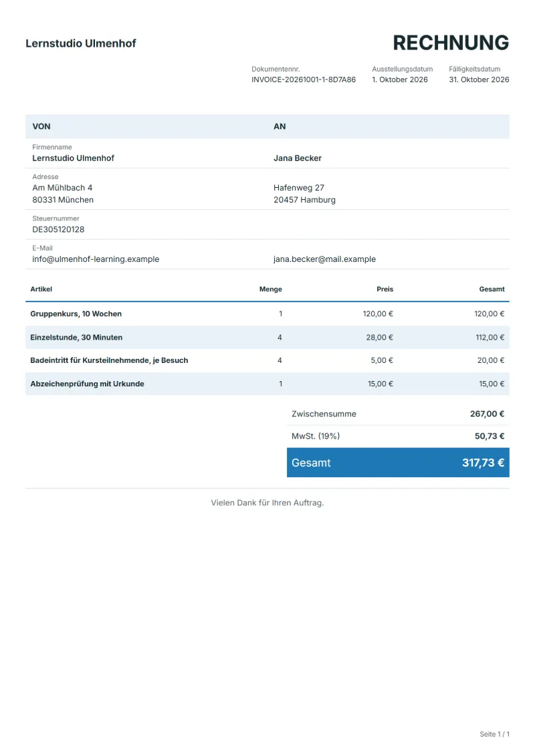Select the issue date 1. Oktober 2026
This screenshot has height=756, width=535.
click(x=399, y=80)
